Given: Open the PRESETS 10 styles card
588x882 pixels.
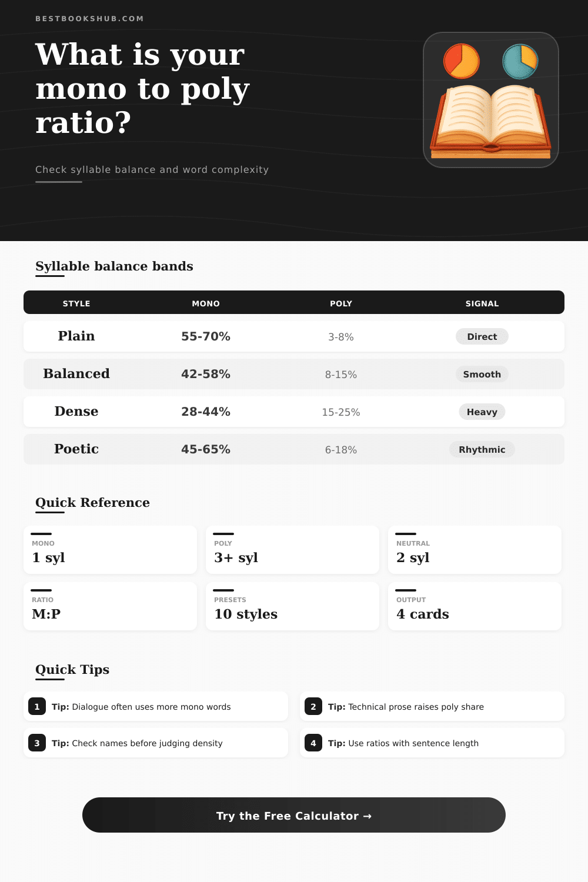Looking at the screenshot, I should (x=292, y=606).
